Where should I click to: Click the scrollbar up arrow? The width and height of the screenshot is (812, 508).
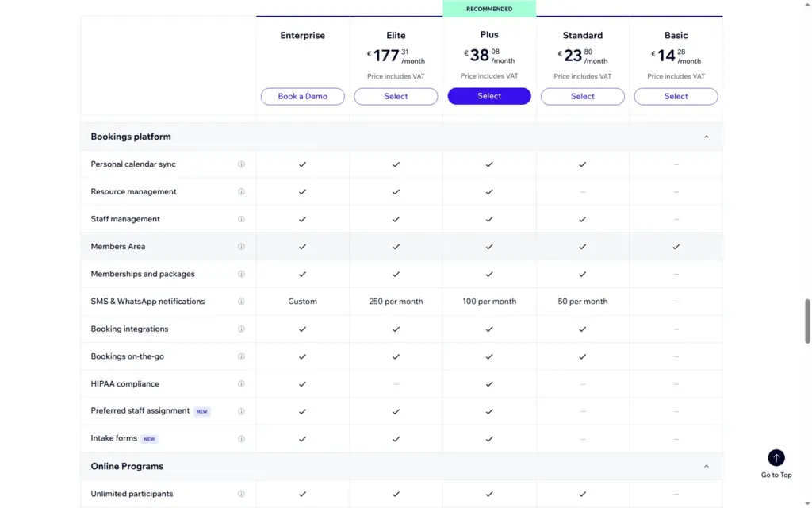807,4
